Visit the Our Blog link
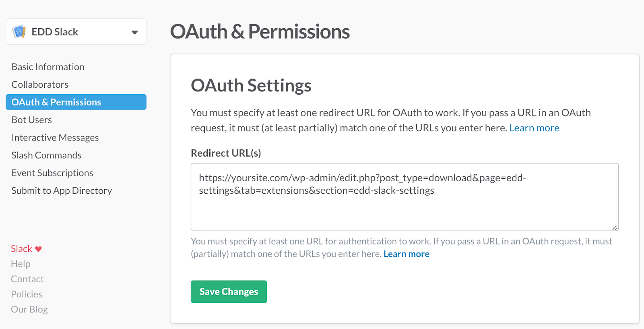 coord(29,309)
